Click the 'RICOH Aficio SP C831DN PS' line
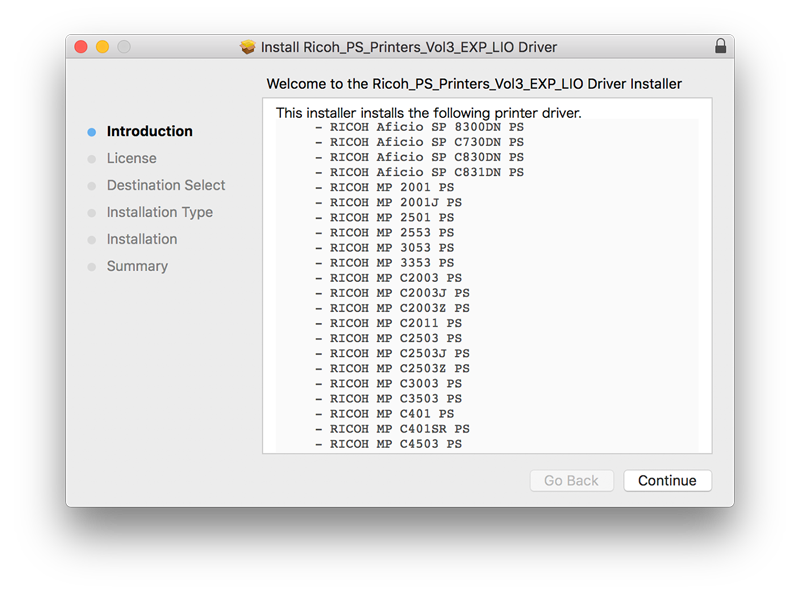The image size is (800, 593). [419, 172]
